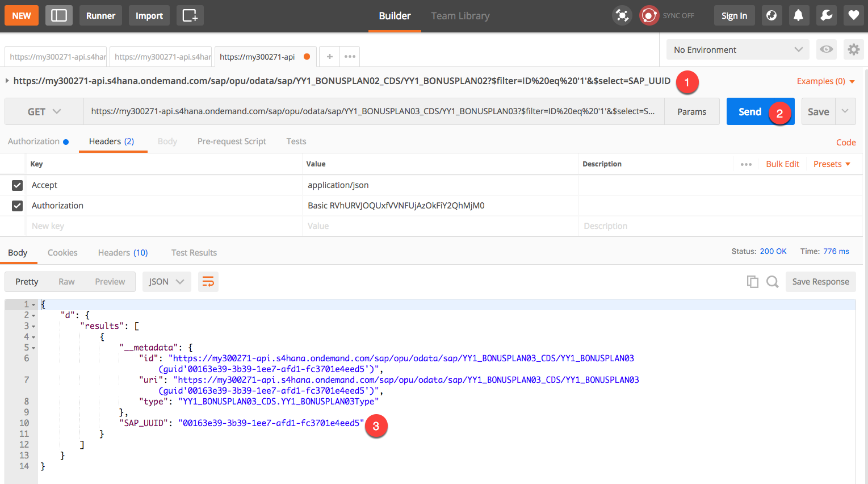Open settings wrench icon

point(827,15)
